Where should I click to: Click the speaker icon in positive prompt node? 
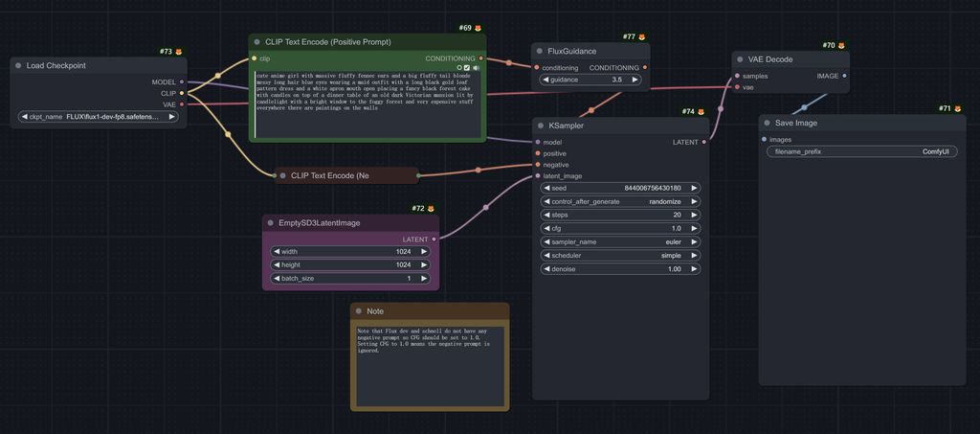pos(476,68)
